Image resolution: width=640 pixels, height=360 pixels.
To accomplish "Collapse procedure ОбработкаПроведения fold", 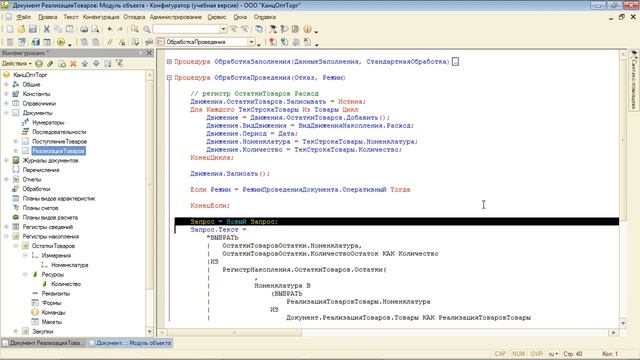I will point(169,78).
